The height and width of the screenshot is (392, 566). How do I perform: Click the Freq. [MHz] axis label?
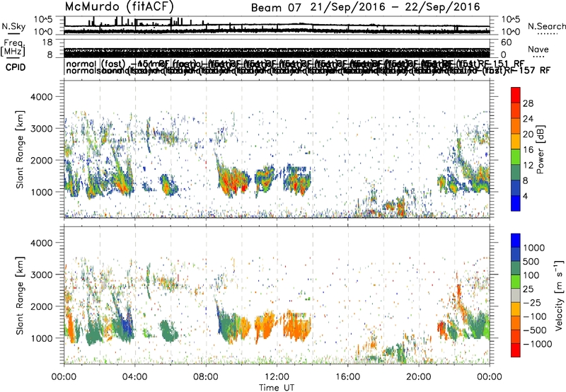pyautogui.click(x=13, y=47)
